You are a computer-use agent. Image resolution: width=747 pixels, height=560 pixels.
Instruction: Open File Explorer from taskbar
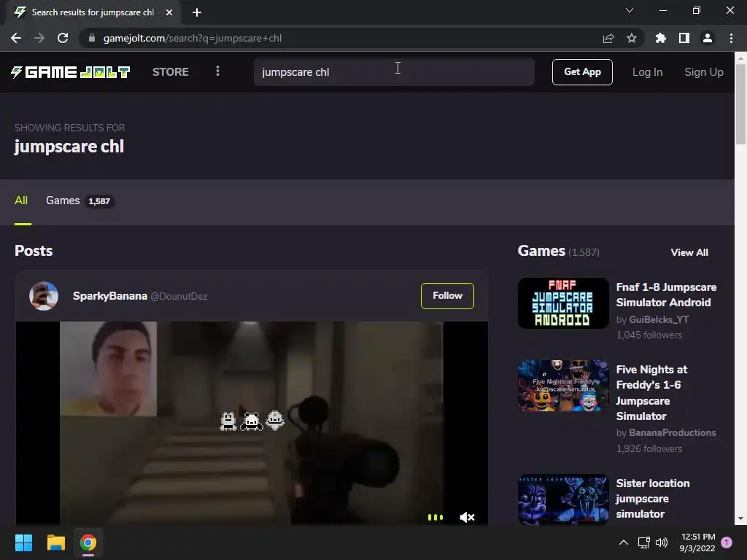[x=55, y=542]
